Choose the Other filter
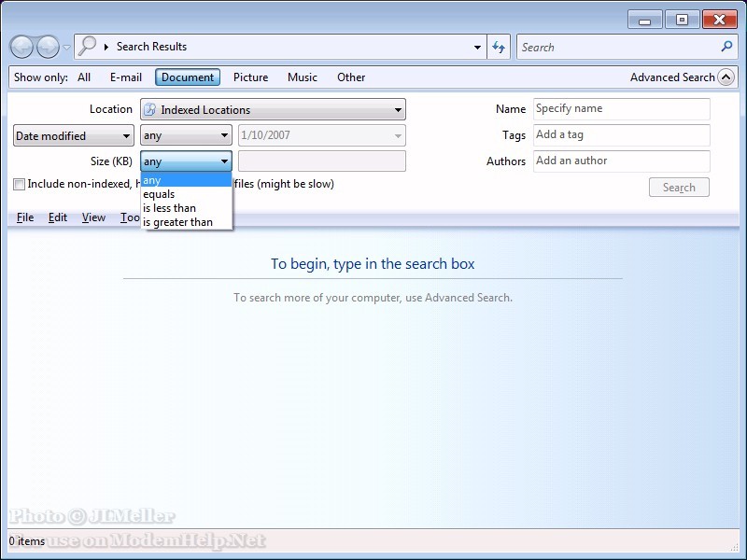The height and width of the screenshot is (560, 747). (x=351, y=77)
